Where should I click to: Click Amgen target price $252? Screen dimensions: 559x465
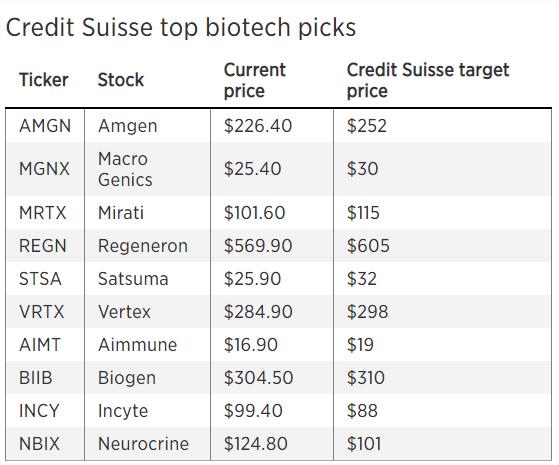pyautogui.click(x=366, y=126)
